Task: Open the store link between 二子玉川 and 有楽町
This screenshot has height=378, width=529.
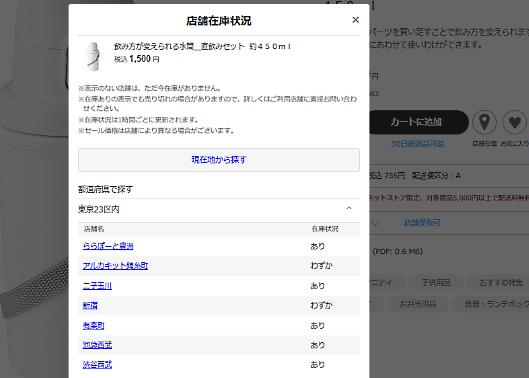Action: 90,305
